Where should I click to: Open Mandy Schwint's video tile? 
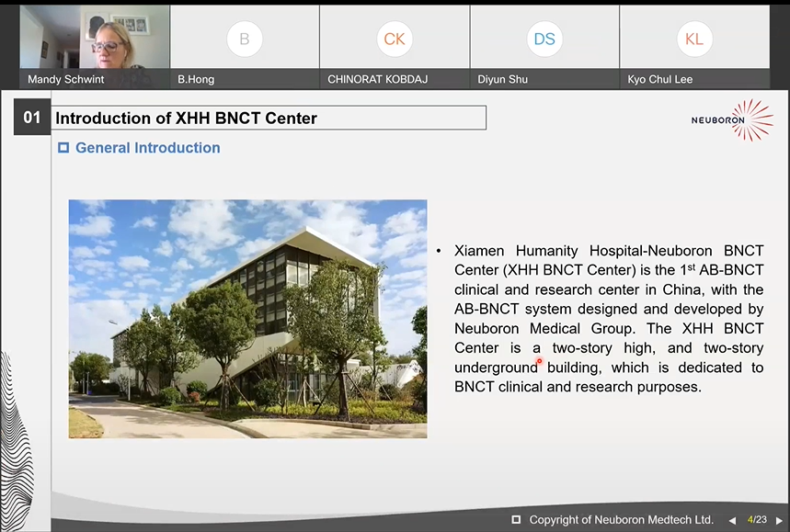click(94, 41)
